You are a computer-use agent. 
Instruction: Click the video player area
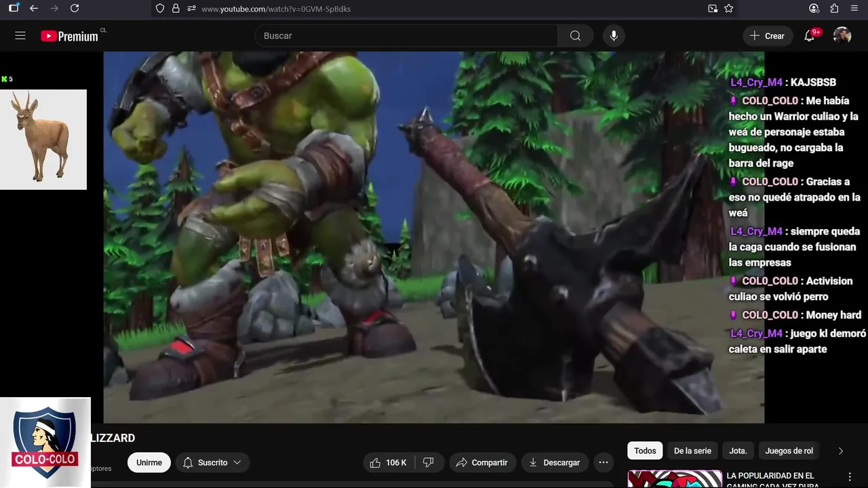click(434, 237)
